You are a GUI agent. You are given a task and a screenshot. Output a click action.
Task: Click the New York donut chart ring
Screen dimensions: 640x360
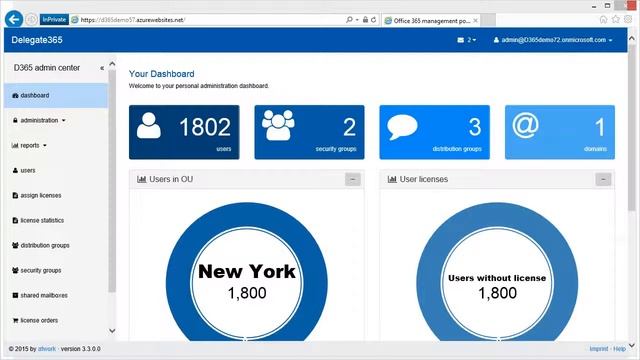(178, 284)
